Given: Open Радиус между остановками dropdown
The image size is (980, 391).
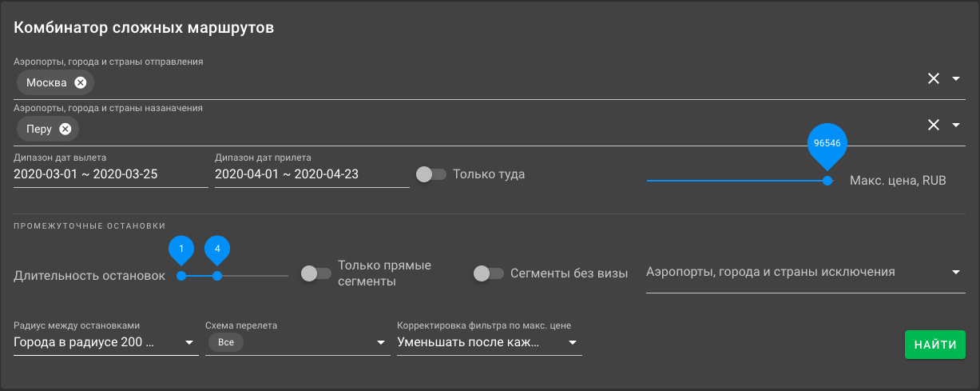Looking at the screenshot, I should pos(105,342).
